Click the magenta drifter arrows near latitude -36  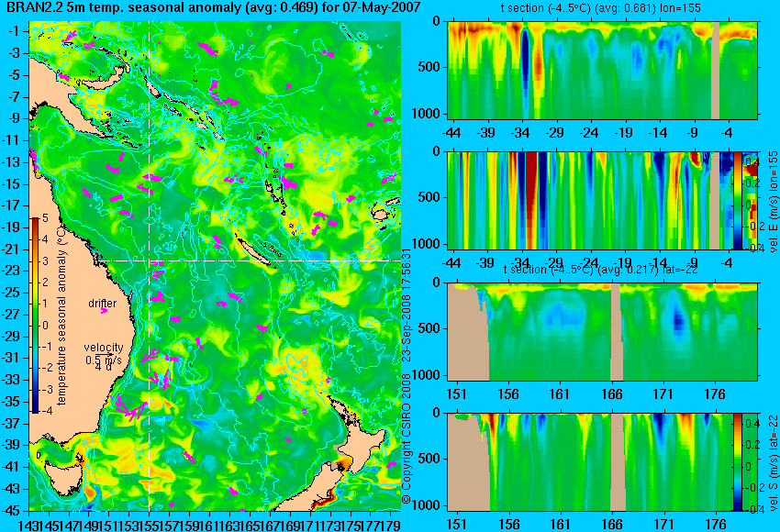pos(129,407)
